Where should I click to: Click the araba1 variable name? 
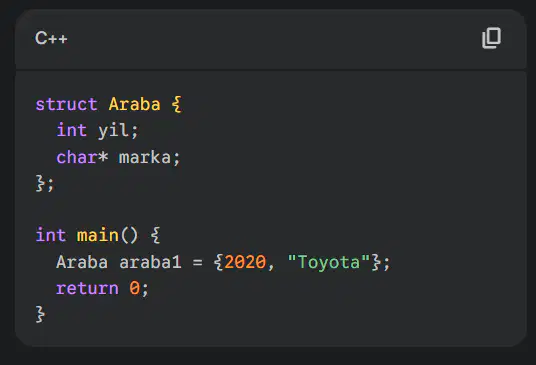(x=150, y=262)
